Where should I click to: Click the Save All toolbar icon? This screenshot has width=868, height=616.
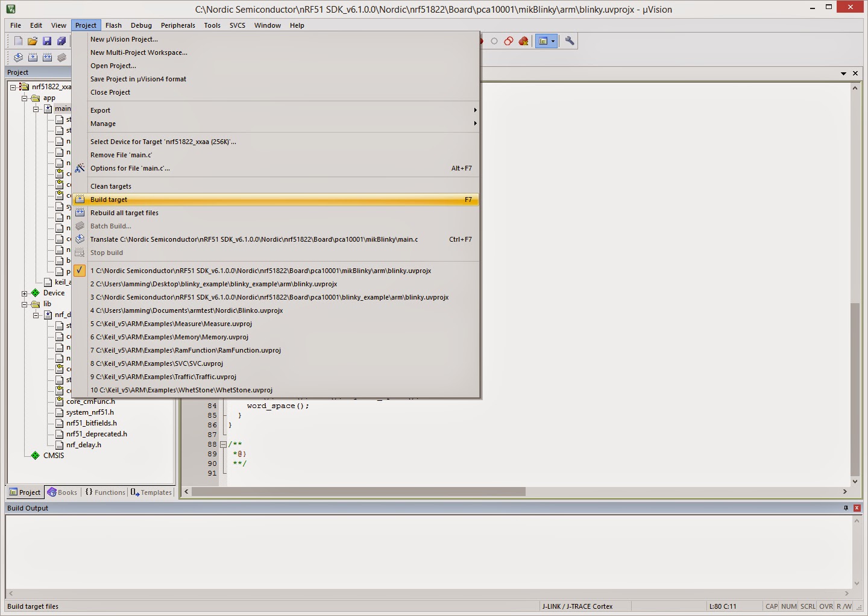[61, 41]
